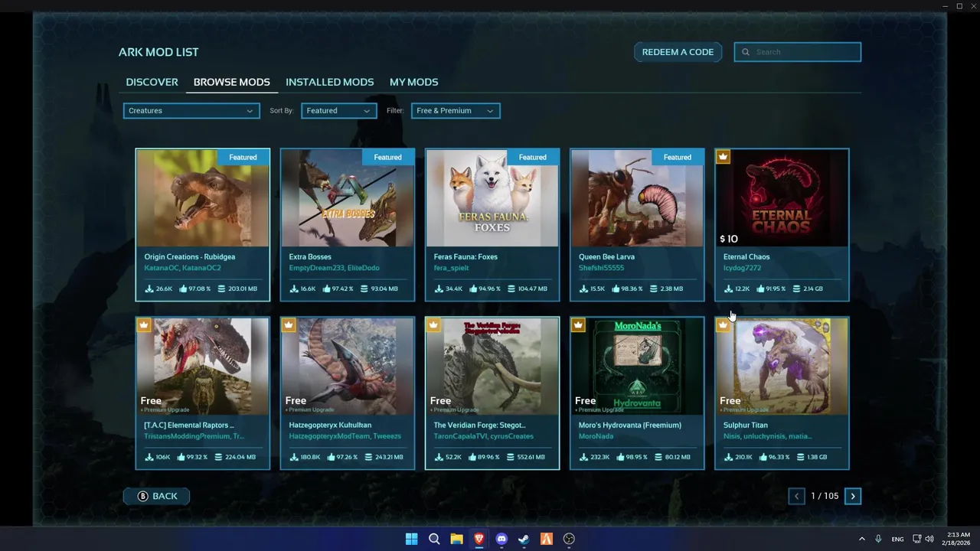Click premium crown icon on Eternal Chaos

coord(723,157)
